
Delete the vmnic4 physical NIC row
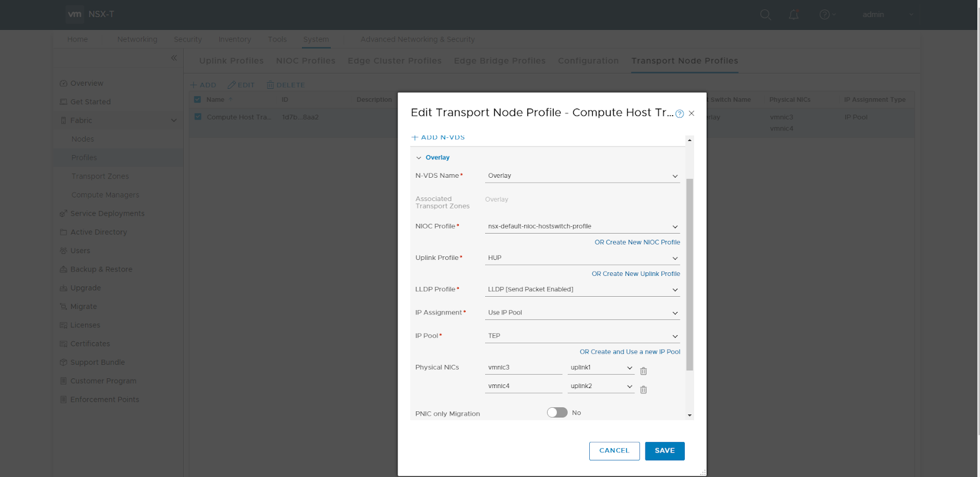[643, 390]
